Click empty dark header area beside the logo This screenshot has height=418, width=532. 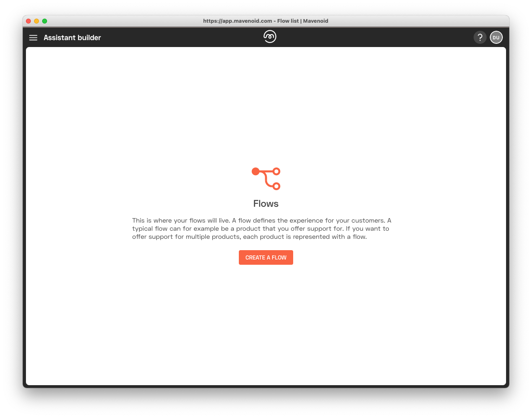pyautogui.click(x=365, y=37)
